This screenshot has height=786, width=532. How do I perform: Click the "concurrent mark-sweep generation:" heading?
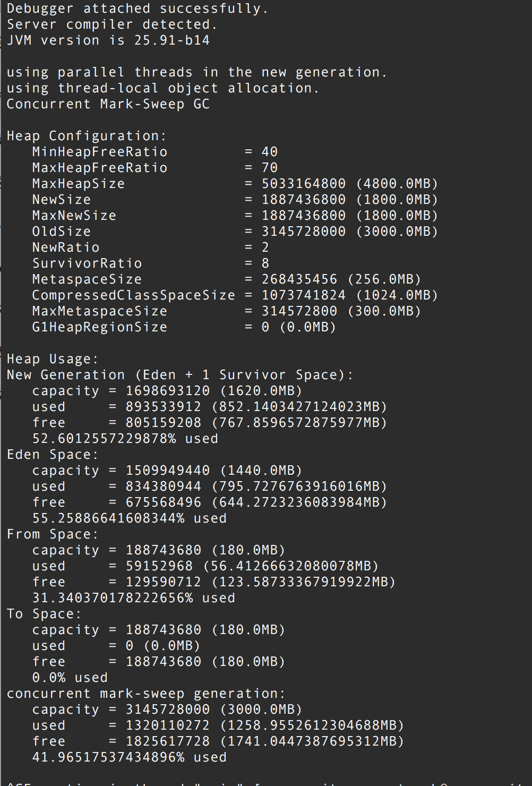tap(146, 694)
